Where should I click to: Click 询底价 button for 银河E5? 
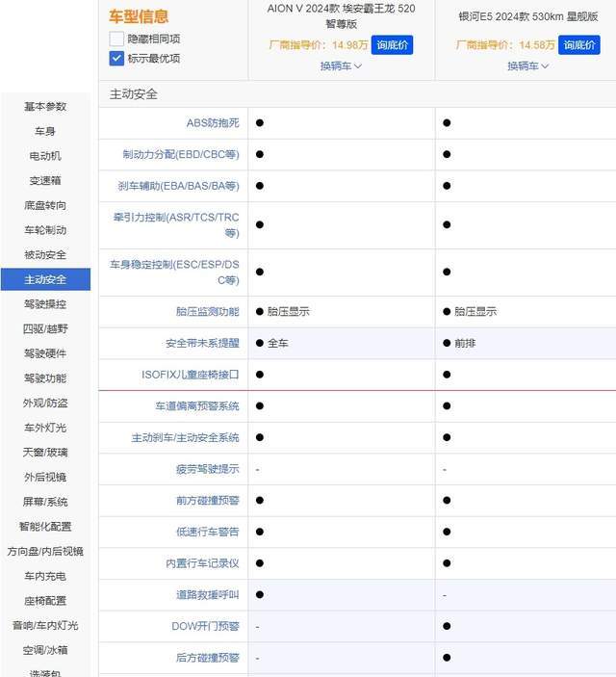pyautogui.click(x=578, y=45)
